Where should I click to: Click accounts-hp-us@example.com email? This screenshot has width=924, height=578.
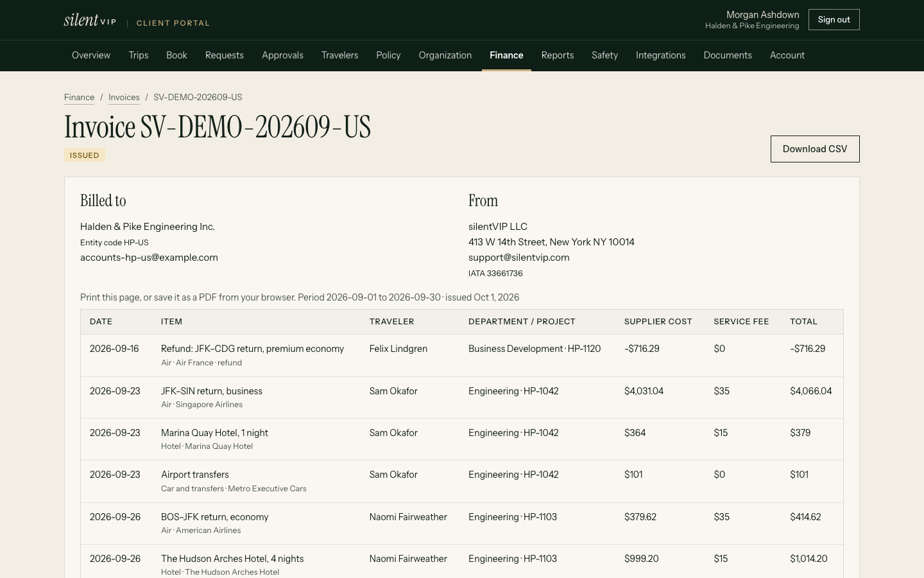149,258
